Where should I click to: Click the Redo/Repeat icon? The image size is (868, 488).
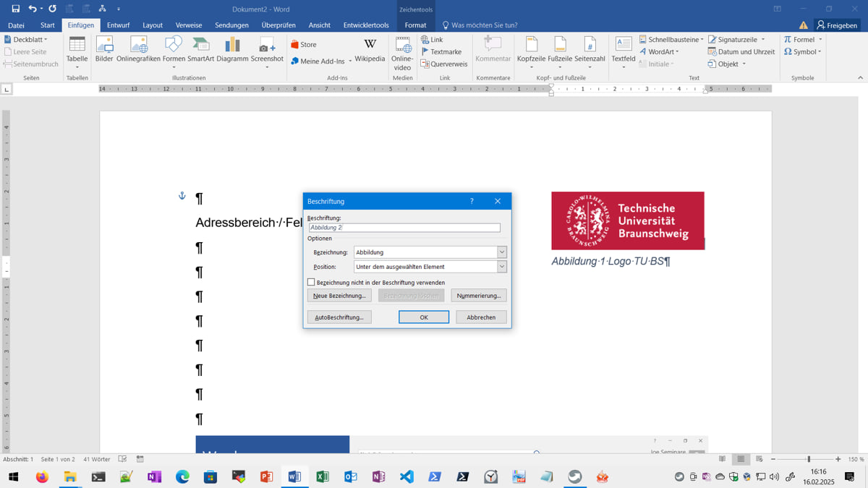point(52,9)
